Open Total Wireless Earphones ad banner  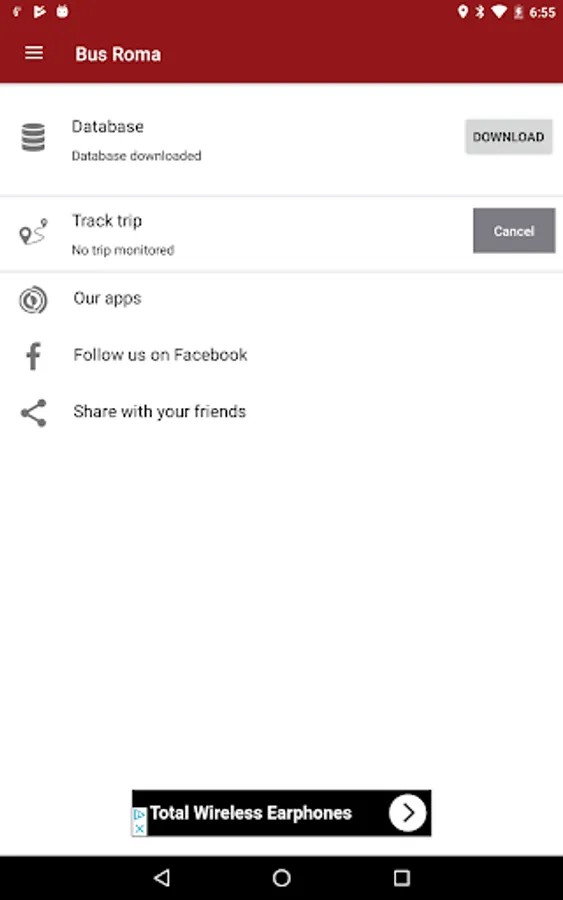click(281, 813)
